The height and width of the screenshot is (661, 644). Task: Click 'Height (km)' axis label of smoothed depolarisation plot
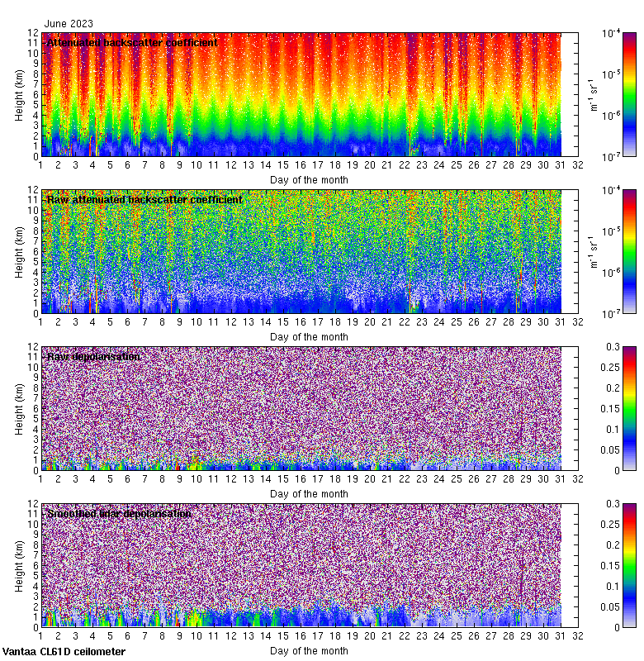point(19,566)
